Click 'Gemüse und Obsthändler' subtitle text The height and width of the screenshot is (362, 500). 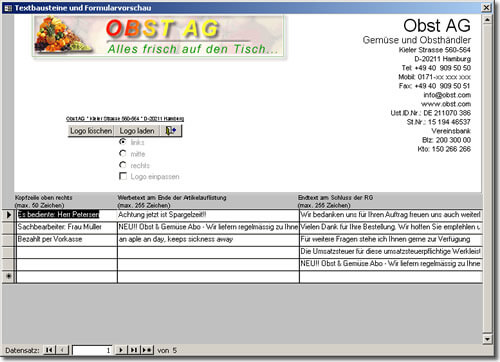pos(416,40)
